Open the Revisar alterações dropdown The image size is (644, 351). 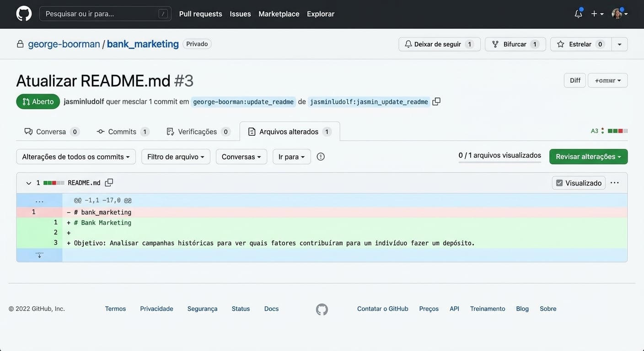pyautogui.click(x=589, y=157)
